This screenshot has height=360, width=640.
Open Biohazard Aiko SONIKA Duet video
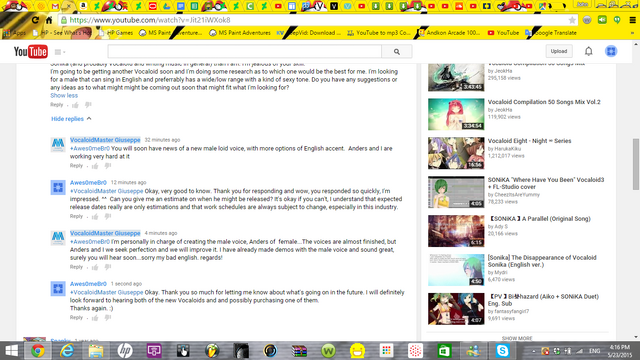[543, 300]
